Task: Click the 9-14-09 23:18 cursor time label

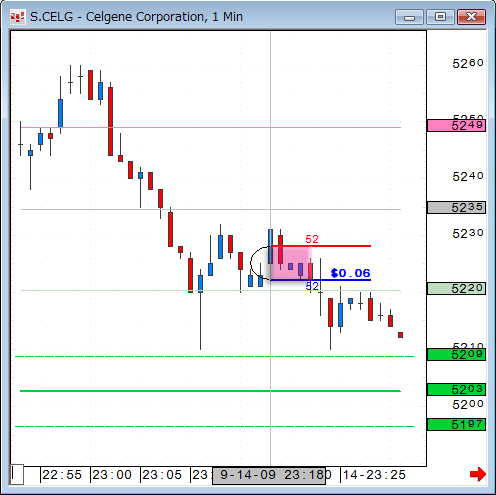Action: point(269,476)
